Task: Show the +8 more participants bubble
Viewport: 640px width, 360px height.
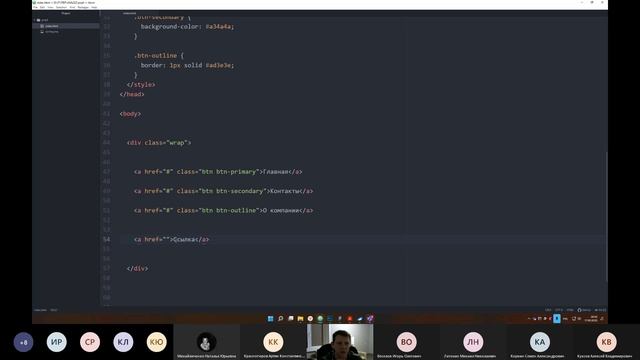Action: point(23,342)
